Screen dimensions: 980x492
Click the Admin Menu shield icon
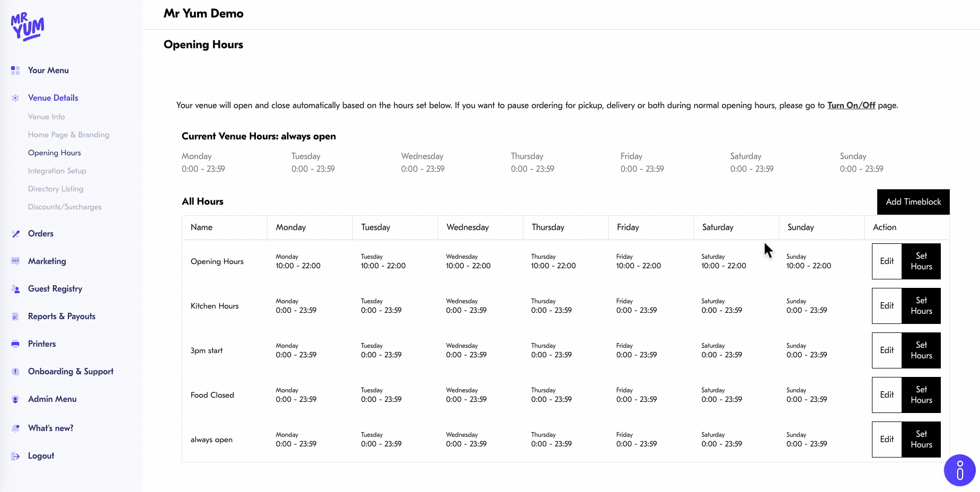click(x=15, y=399)
